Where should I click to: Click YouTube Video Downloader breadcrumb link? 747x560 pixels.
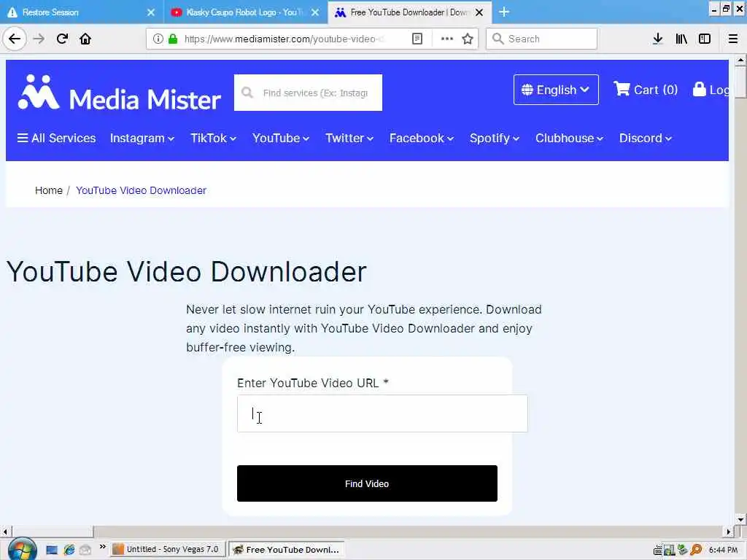coord(141,190)
